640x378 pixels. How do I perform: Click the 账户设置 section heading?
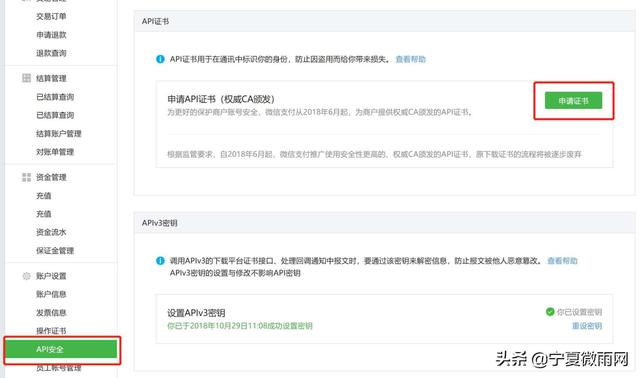(x=51, y=276)
